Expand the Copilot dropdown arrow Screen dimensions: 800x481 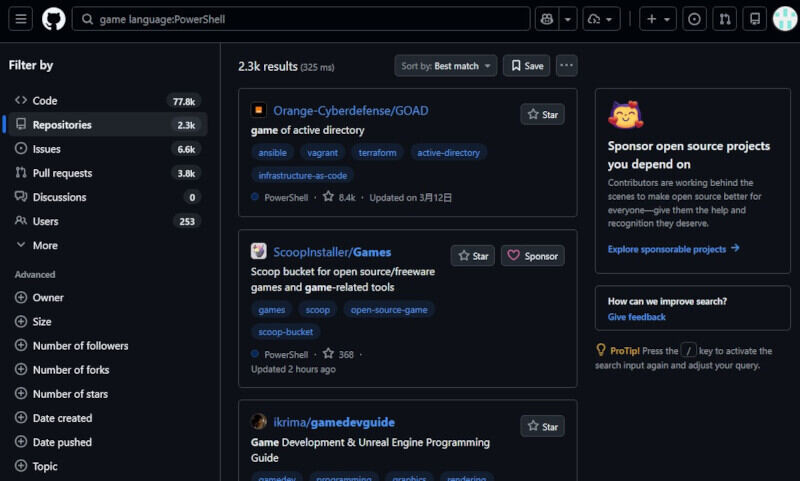click(x=568, y=19)
